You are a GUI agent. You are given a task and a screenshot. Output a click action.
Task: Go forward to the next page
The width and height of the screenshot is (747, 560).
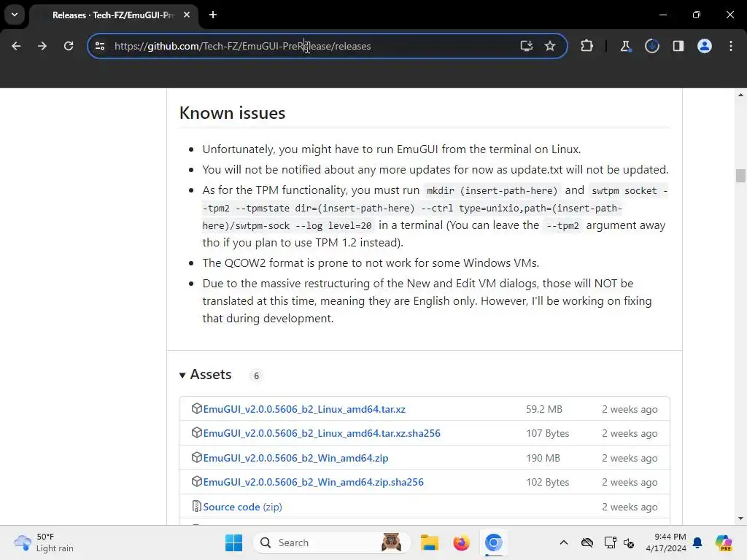click(42, 46)
